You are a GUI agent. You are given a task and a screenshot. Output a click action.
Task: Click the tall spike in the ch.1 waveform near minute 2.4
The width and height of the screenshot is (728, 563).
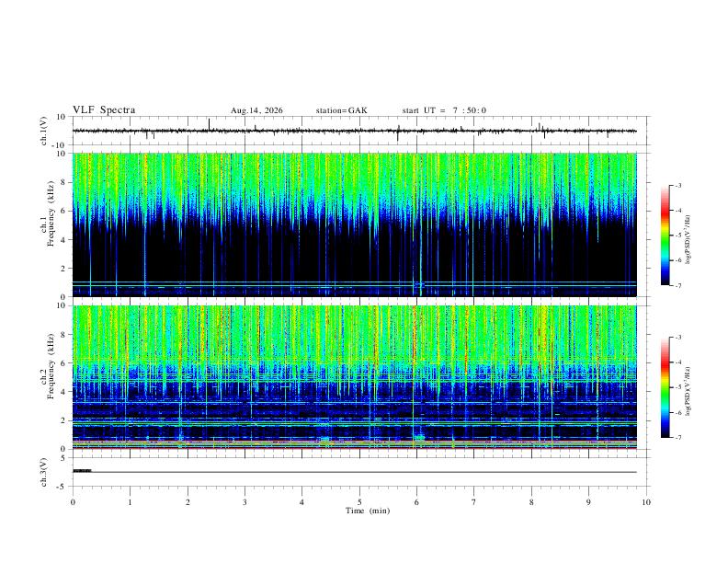pos(209,124)
